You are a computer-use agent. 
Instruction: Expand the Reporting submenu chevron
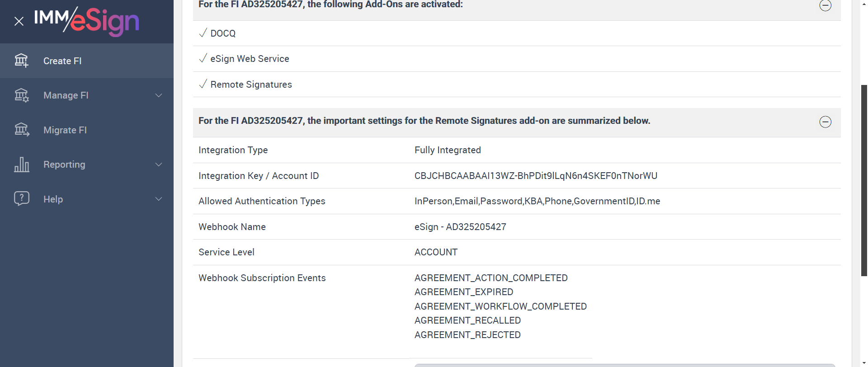(x=159, y=165)
